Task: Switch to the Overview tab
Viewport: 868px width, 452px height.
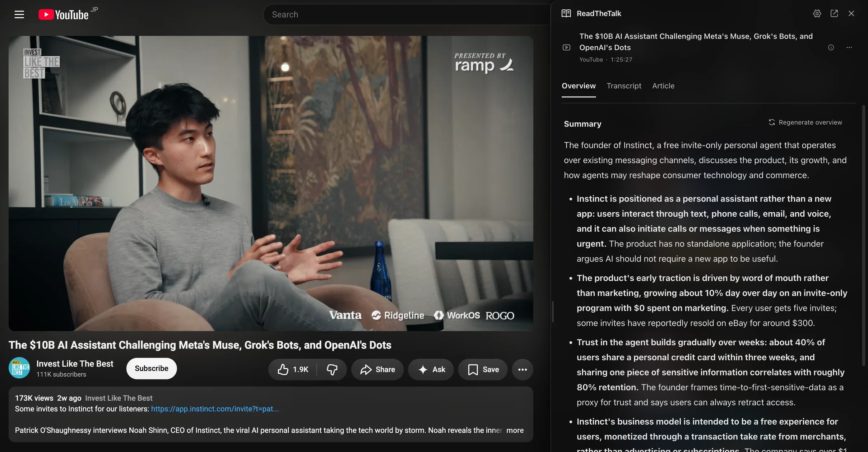Action: click(579, 86)
